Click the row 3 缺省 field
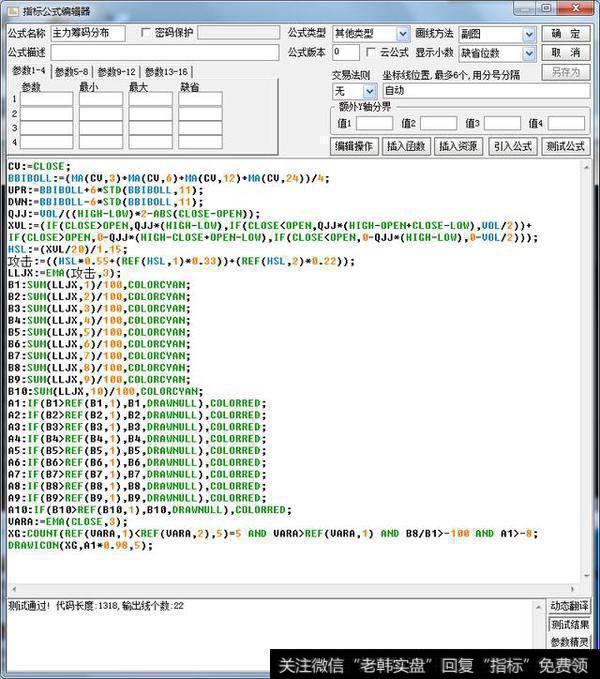Image resolution: width=600 pixels, height=679 pixels. click(x=200, y=128)
